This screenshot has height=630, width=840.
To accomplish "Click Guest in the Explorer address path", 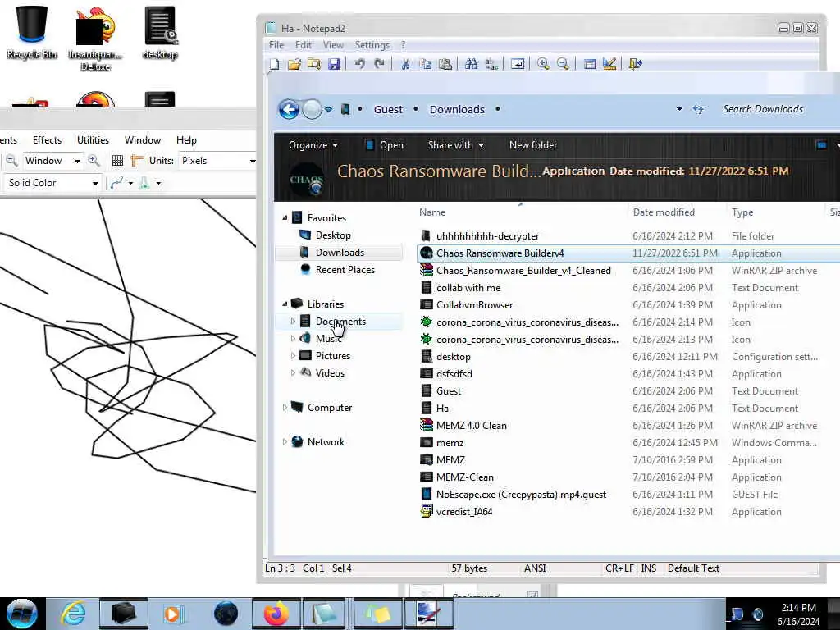I will (388, 109).
